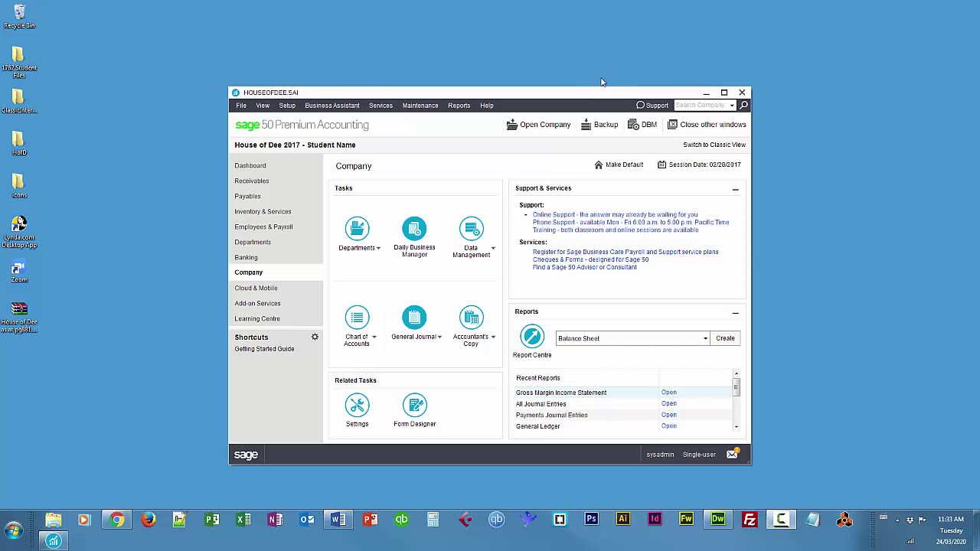Expand the Data Management dropdown arrow
This screenshot has width=980, height=551.
click(493, 248)
